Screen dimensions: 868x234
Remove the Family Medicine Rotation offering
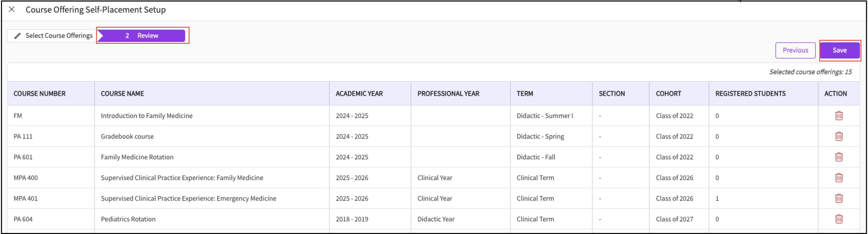pos(839,157)
